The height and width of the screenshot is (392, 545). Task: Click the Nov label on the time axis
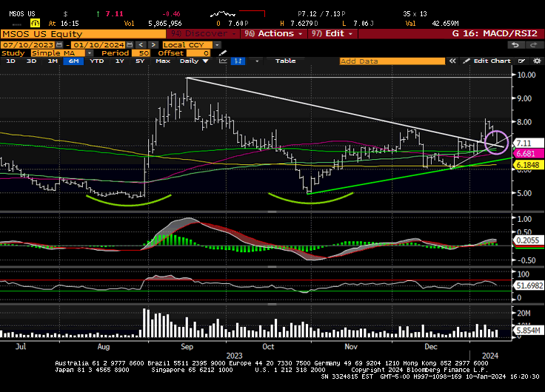[351, 347]
